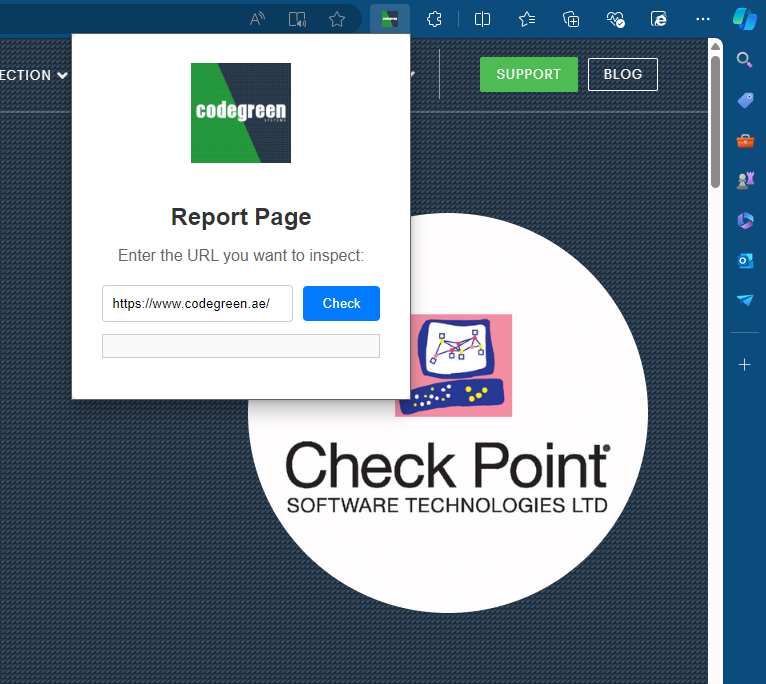The width and height of the screenshot is (766, 684).
Task: Click 'SOFTWARE TECHNOLOGIES LTD' text
Action: [447, 505]
